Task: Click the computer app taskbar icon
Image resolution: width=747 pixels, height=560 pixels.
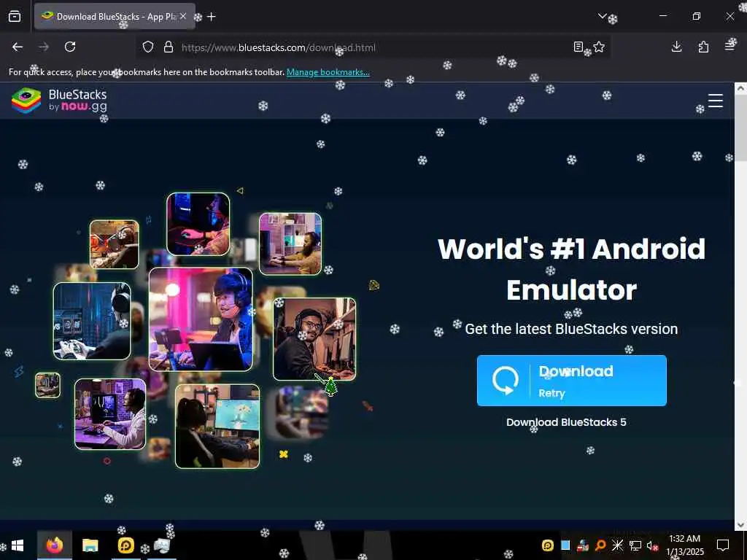Action: point(161,545)
